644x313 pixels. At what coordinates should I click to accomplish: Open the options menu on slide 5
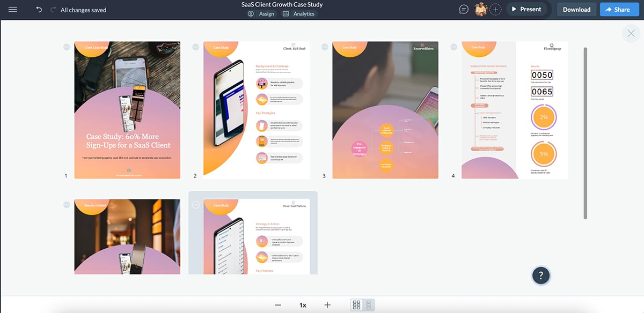[66, 204]
